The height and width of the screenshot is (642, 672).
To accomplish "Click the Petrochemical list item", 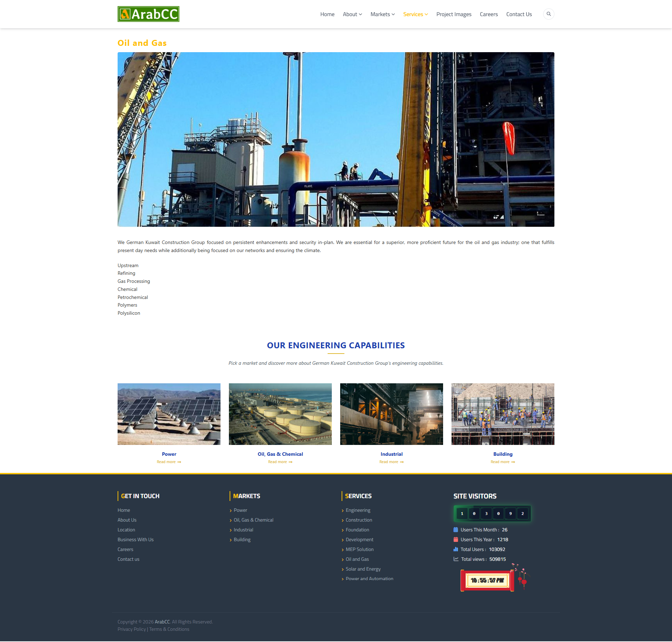I will pyautogui.click(x=133, y=297).
